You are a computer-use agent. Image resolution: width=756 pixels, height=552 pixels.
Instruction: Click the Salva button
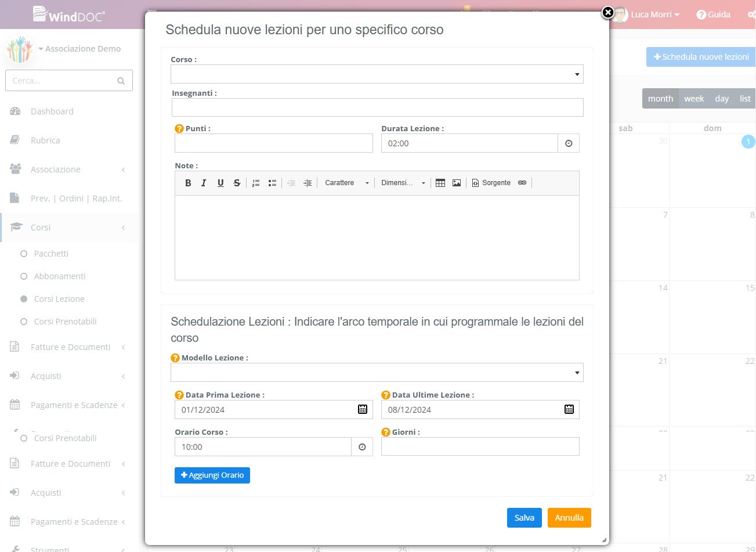[x=524, y=518]
